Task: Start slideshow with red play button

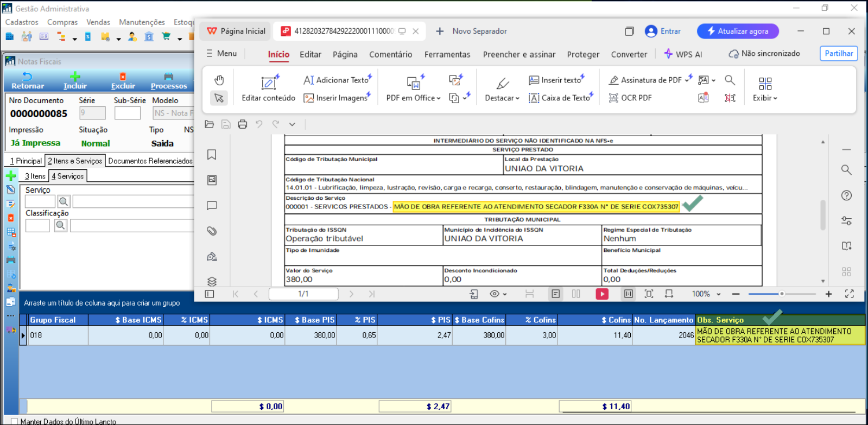Action: pos(602,294)
